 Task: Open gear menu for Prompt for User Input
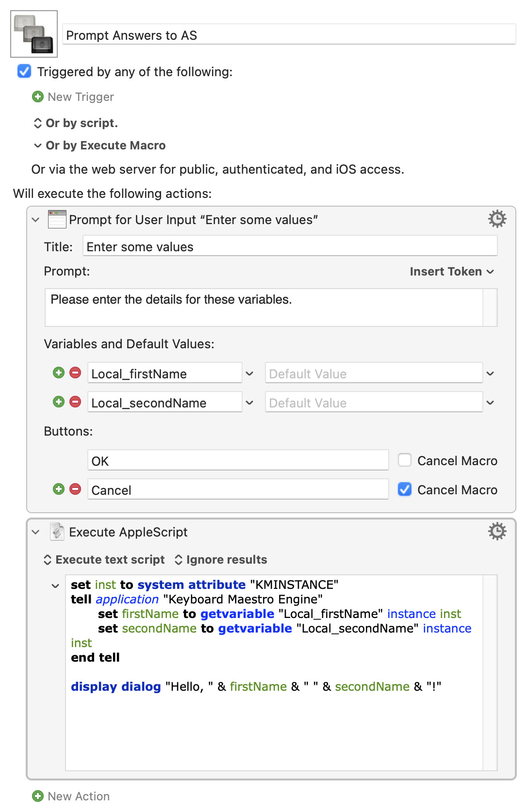[x=497, y=219]
